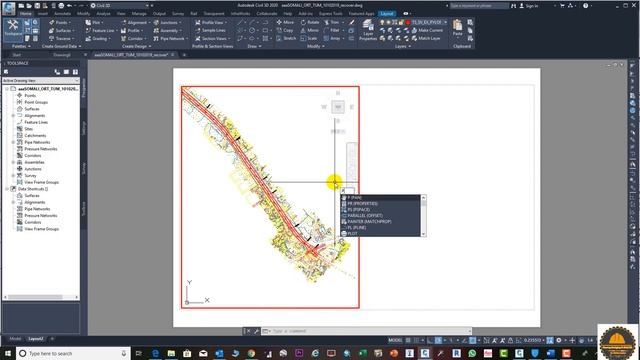Click the Paste clipboard button
640x360 pixels.
point(458,28)
